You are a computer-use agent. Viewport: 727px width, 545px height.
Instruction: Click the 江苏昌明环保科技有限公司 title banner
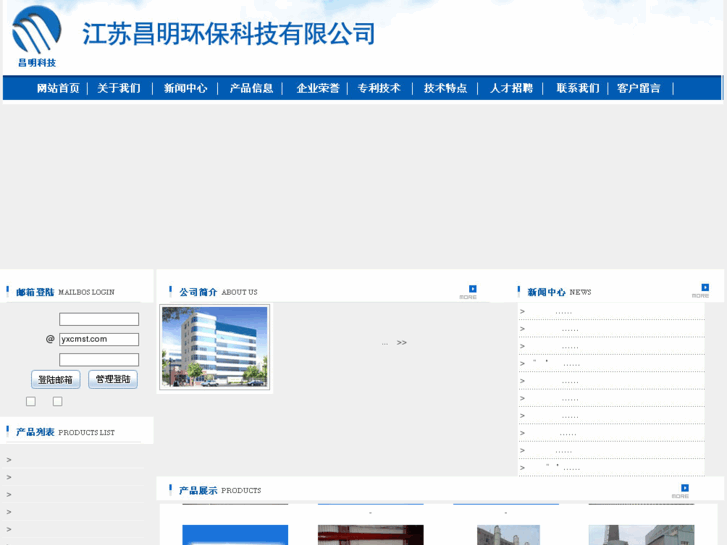(x=229, y=34)
